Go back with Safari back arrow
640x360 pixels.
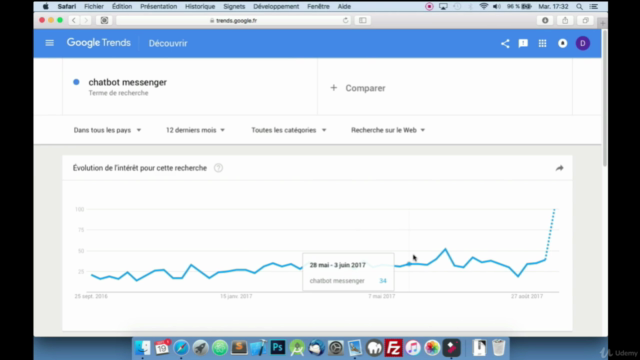click(74, 20)
